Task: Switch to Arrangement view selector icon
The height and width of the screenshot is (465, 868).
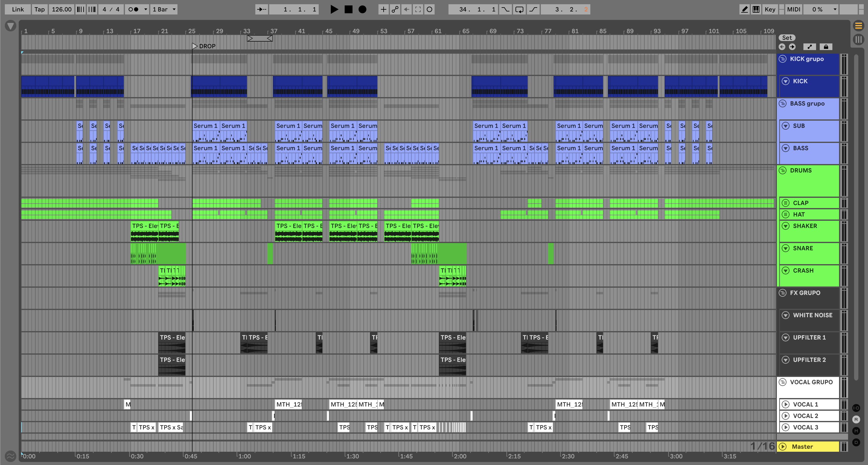Action: pos(858,26)
